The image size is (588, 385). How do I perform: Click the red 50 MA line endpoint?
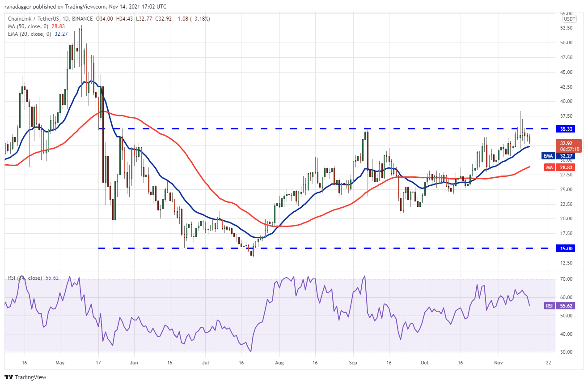[x=530, y=167]
